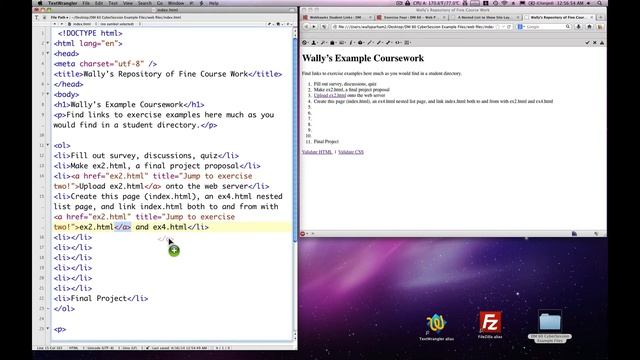Open the Apple menu
Image resolution: width=640 pixels, height=360 pixels.
pyautogui.click(x=40, y=3)
